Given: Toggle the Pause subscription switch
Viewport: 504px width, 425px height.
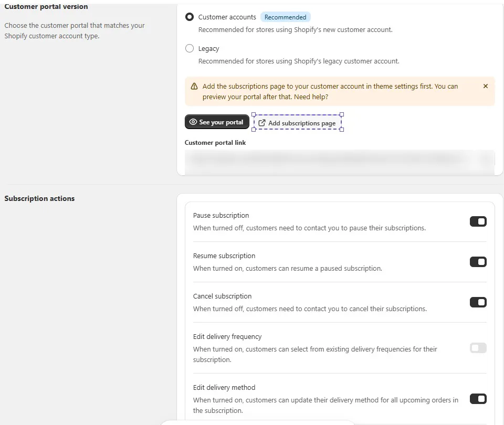Looking at the screenshot, I should [478, 221].
